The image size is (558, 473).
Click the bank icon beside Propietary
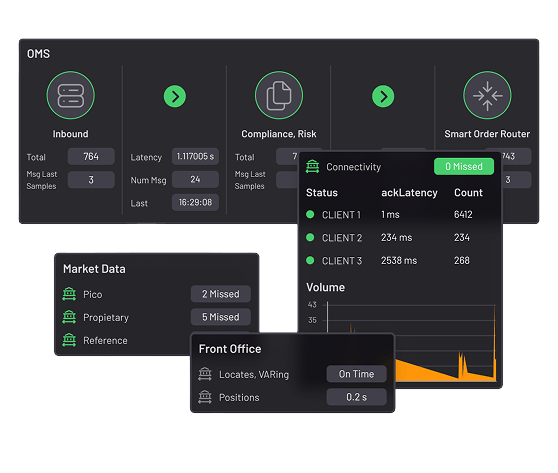[69, 317]
